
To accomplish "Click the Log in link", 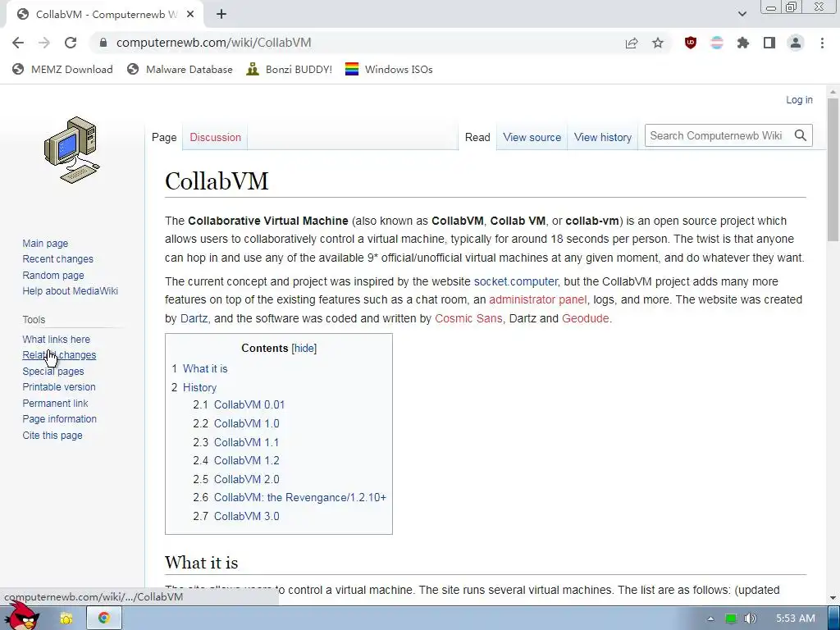I will (799, 99).
